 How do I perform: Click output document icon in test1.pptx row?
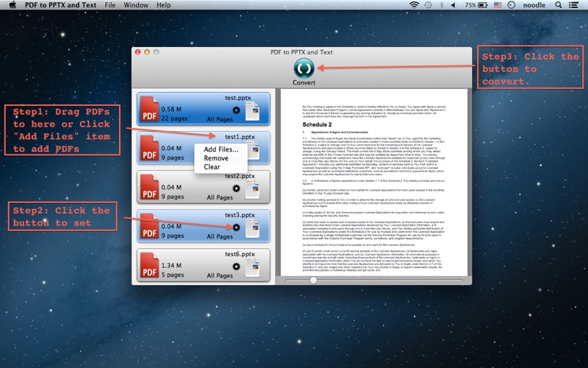click(x=254, y=151)
